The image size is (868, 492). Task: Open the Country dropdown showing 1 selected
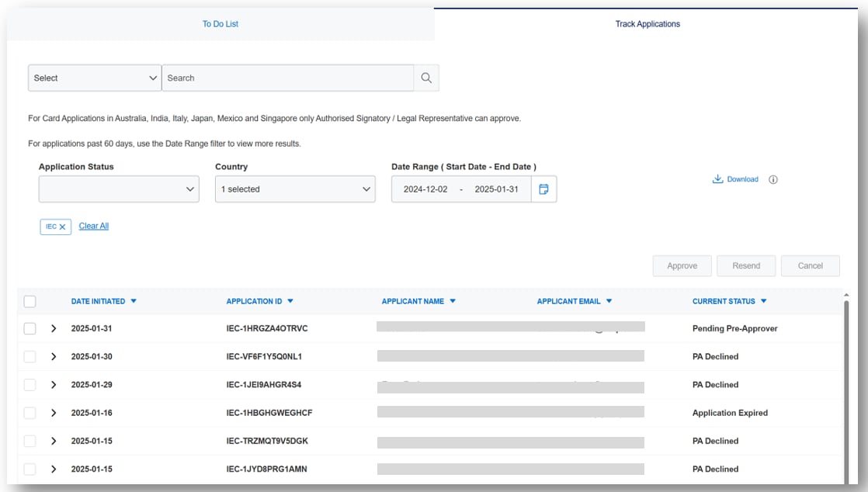[x=295, y=189]
